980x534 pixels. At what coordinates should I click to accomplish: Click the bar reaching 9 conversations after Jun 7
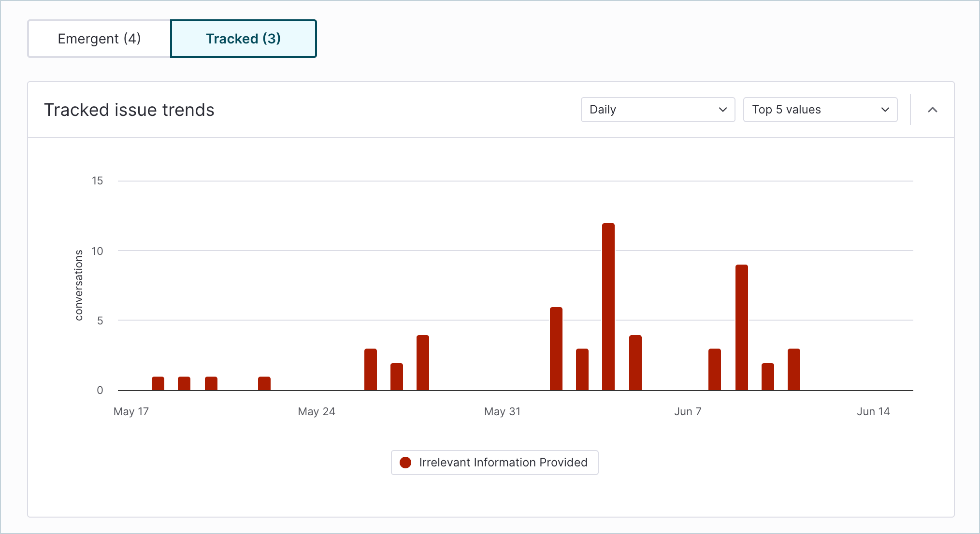pyautogui.click(x=742, y=327)
